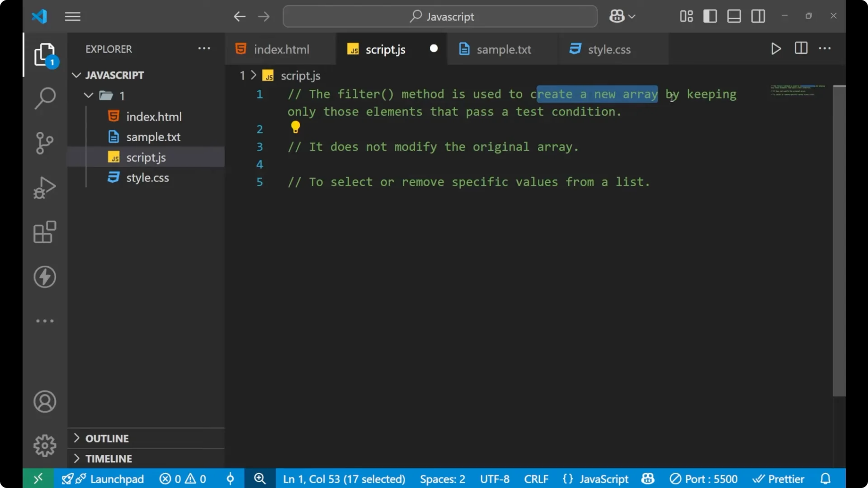The image size is (868, 488).
Task: Collapse the JAVASCRIPT folder in Explorer
Action: pyautogui.click(x=75, y=75)
